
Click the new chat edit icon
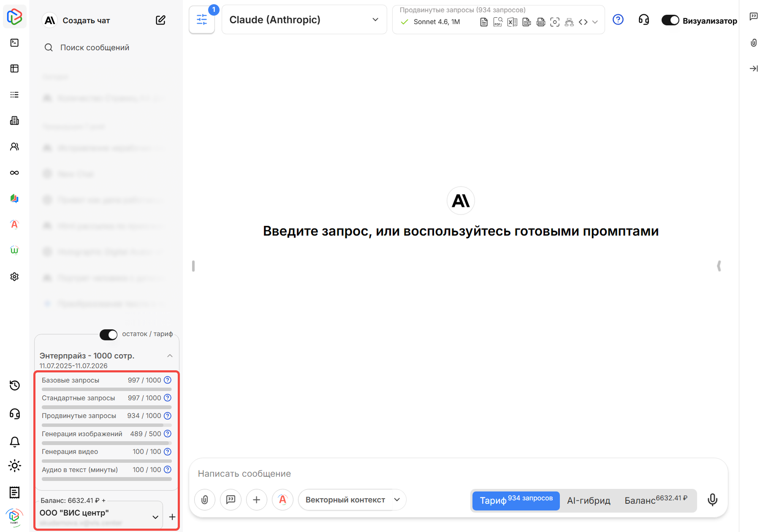160,20
